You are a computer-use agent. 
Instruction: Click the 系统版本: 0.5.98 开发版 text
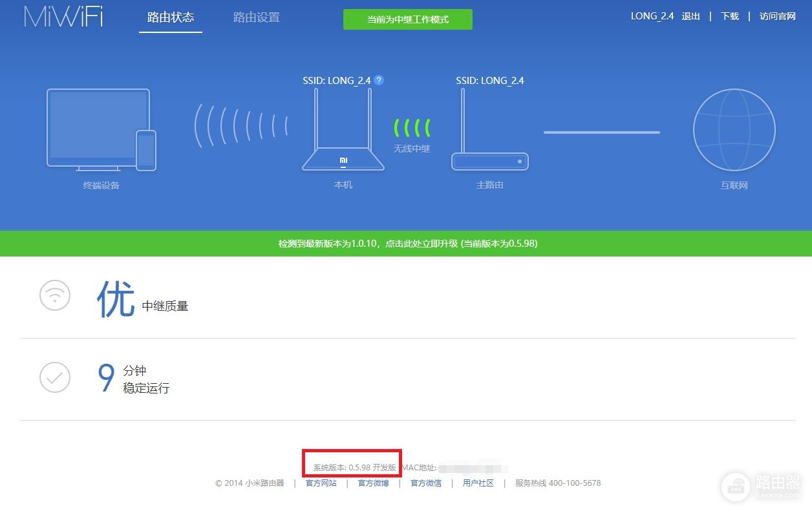355,467
